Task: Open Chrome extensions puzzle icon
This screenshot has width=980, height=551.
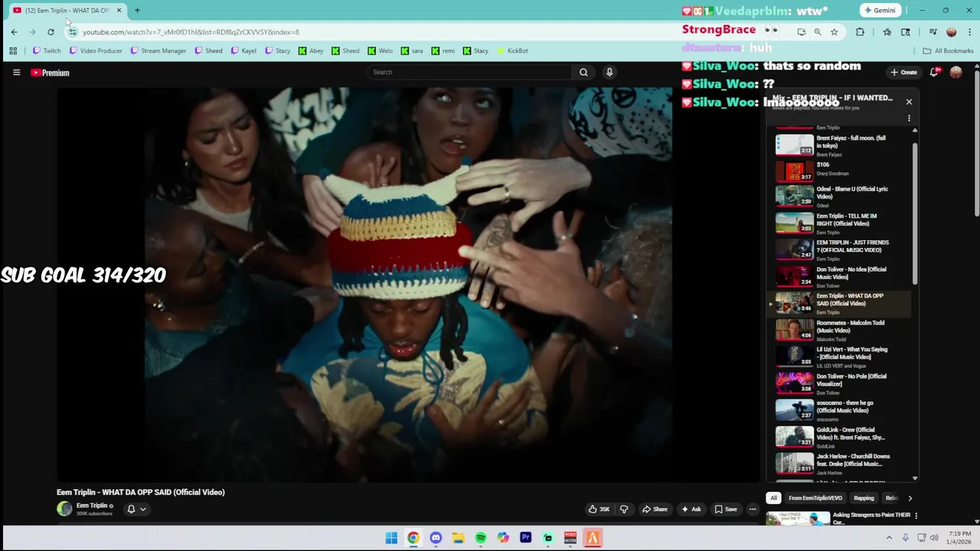Action: [860, 32]
